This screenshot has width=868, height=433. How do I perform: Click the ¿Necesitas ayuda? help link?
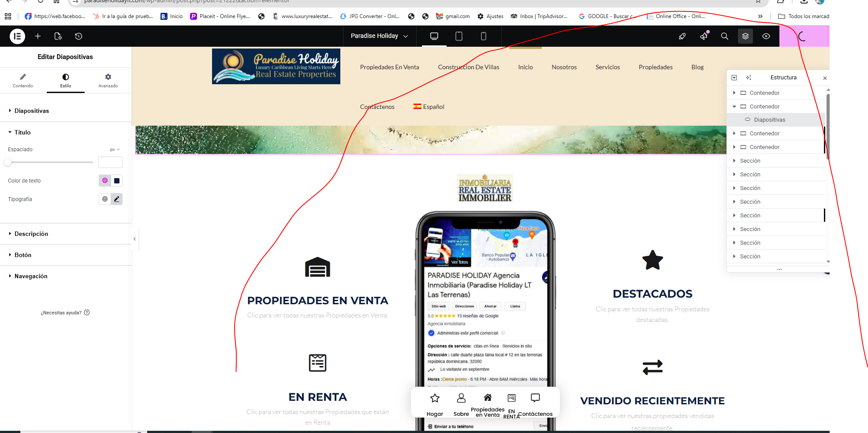click(65, 313)
